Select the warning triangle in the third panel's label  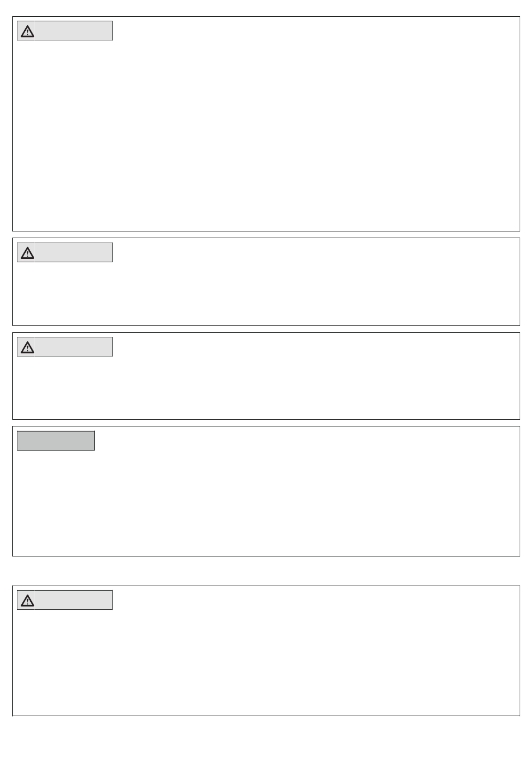tap(27, 347)
